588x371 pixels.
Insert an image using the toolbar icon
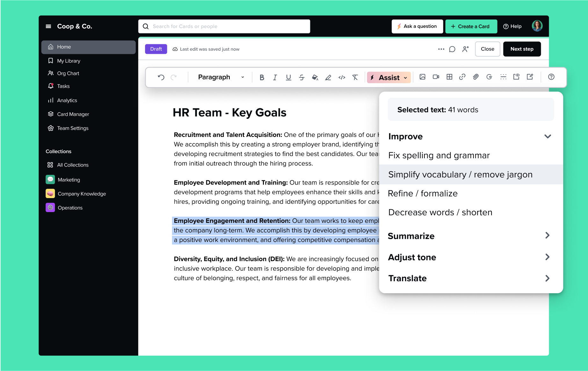[422, 77]
